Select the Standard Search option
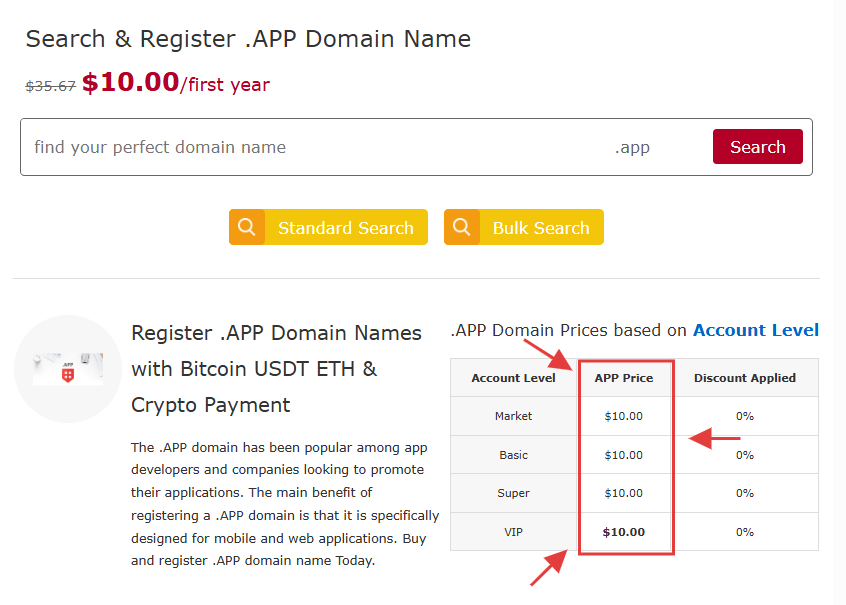 346,227
